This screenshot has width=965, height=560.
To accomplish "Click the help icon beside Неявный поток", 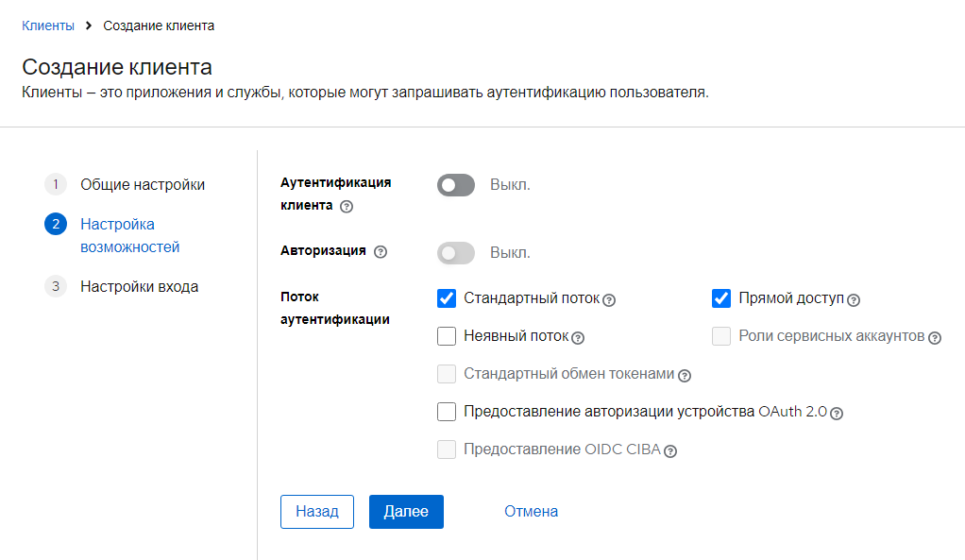I will (578, 337).
